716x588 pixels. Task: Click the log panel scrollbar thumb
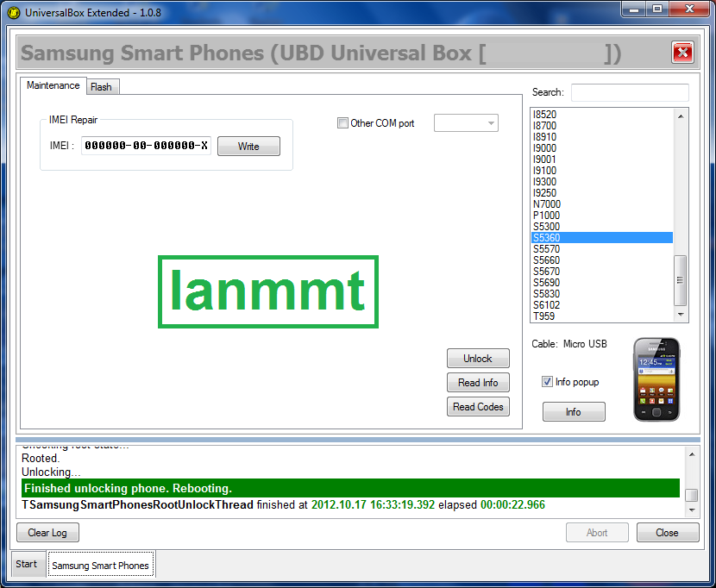[x=692, y=495]
